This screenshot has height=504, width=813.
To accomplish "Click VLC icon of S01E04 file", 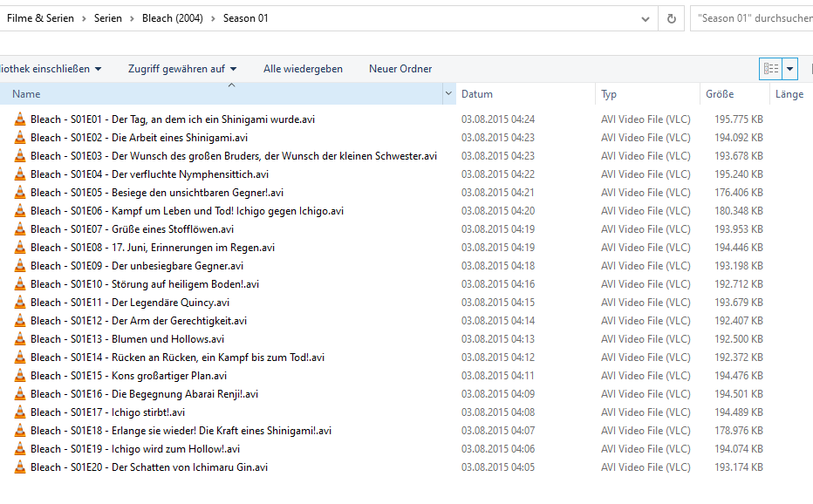I will tap(20, 174).
